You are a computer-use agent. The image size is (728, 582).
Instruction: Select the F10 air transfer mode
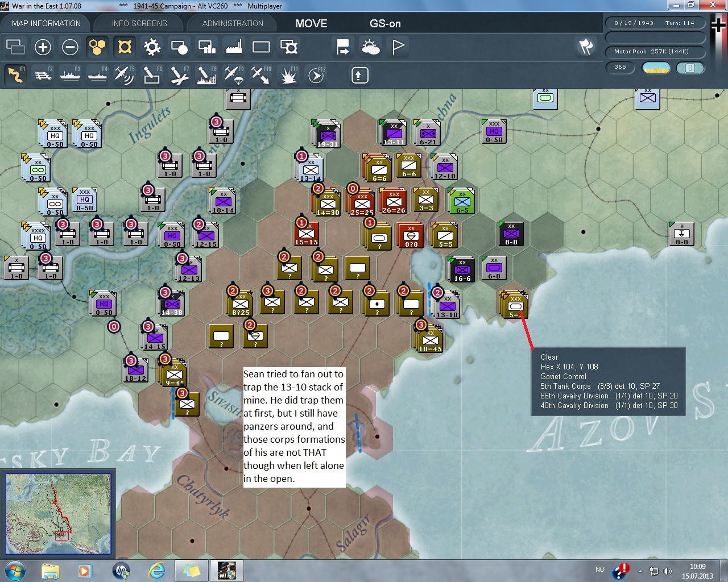tap(261, 75)
